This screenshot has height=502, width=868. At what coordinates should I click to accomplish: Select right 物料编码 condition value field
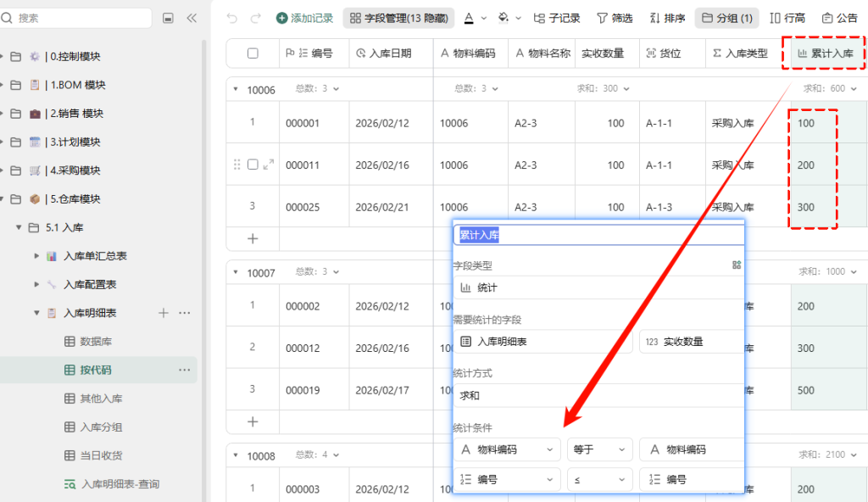(x=692, y=449)
